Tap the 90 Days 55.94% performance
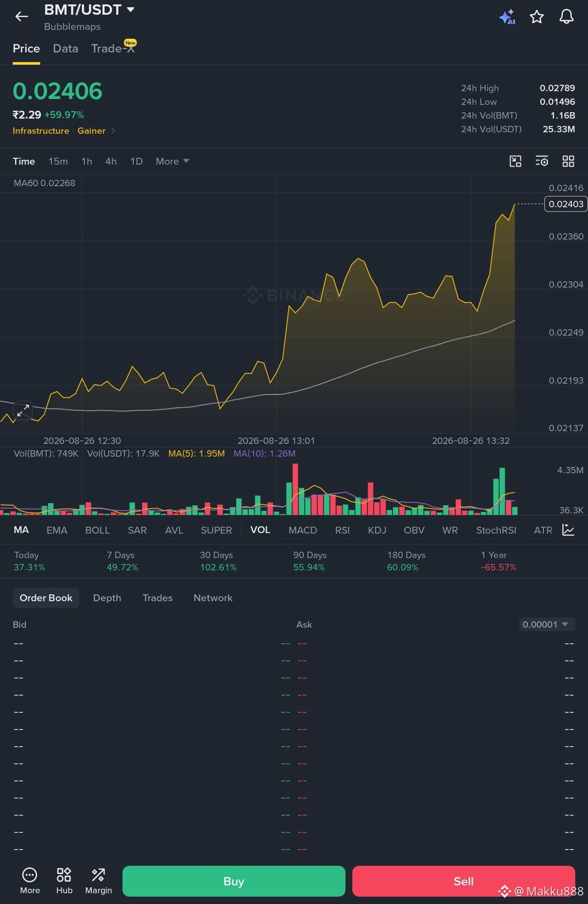Viewport: 588px width, 904px height. pyautogui.click(x=310, y=561)
